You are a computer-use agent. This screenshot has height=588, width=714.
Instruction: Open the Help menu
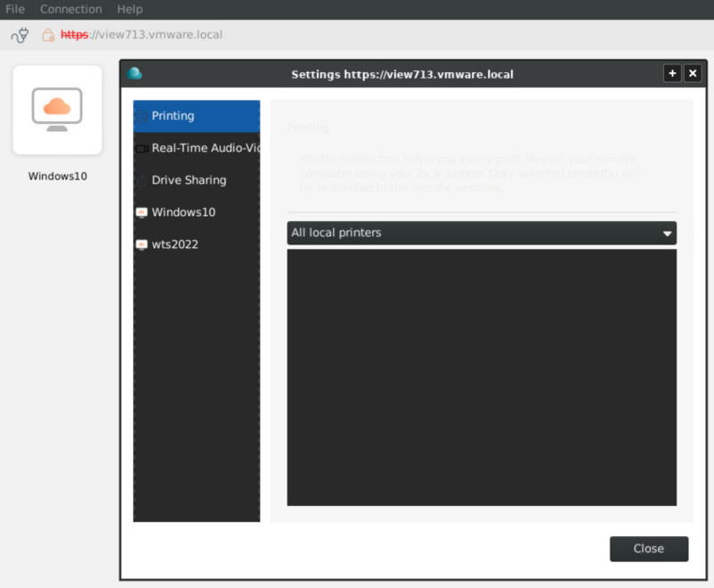pyautogui.click(x=129, y=9)
